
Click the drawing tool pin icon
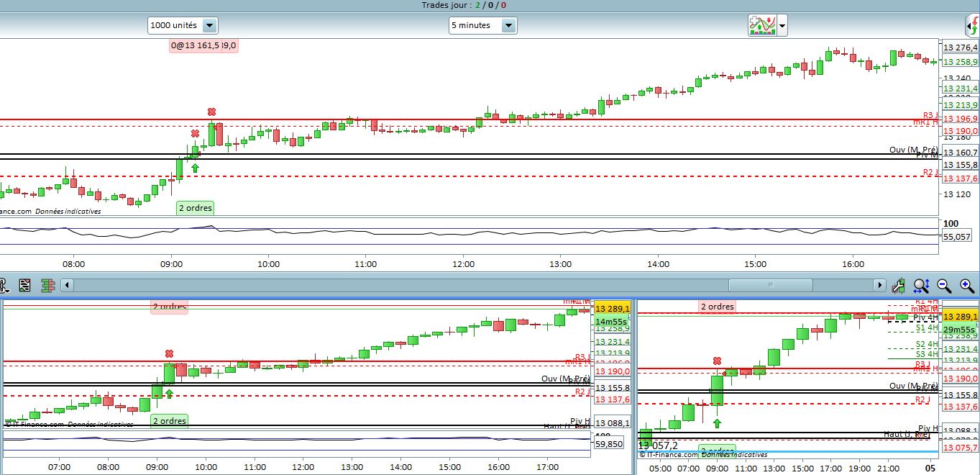[4, 285]
